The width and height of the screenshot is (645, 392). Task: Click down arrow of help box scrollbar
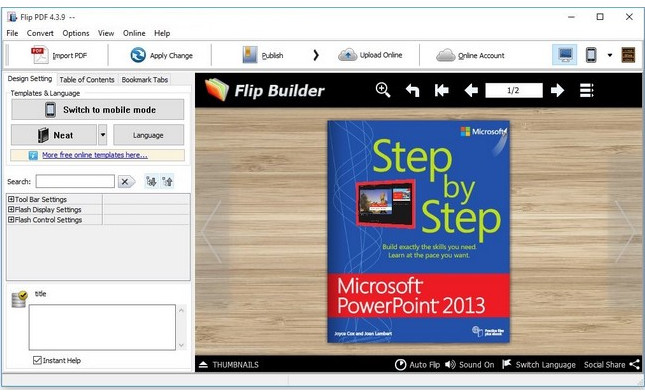[x=181, y=345]
